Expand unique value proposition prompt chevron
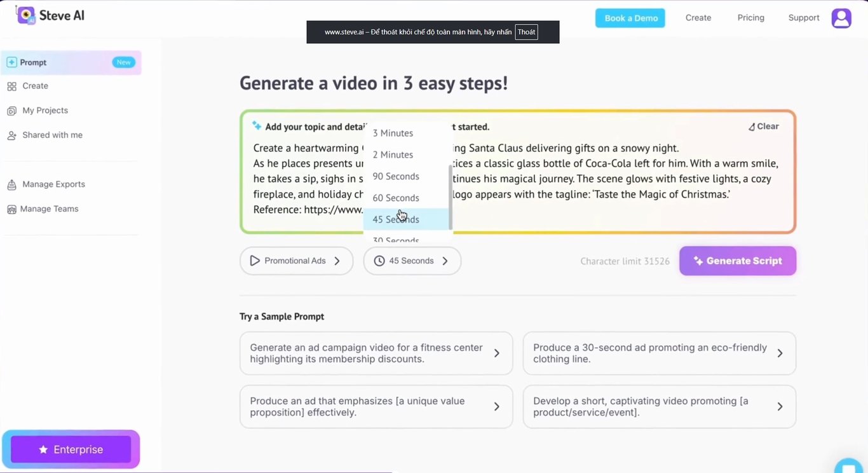The width and height of the screenshot is (868, 473). [497, 407]
